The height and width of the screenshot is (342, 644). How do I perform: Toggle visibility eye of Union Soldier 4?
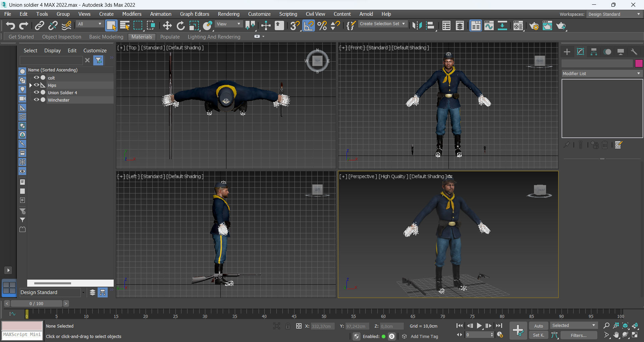click(36, 92)
